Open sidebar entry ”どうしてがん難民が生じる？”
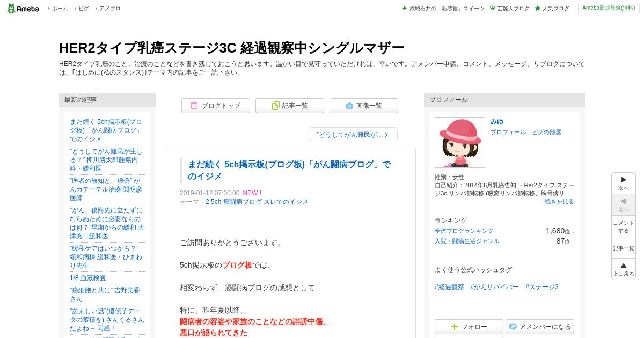This screenshot has width=644, height=338. (x=107, y=160)
